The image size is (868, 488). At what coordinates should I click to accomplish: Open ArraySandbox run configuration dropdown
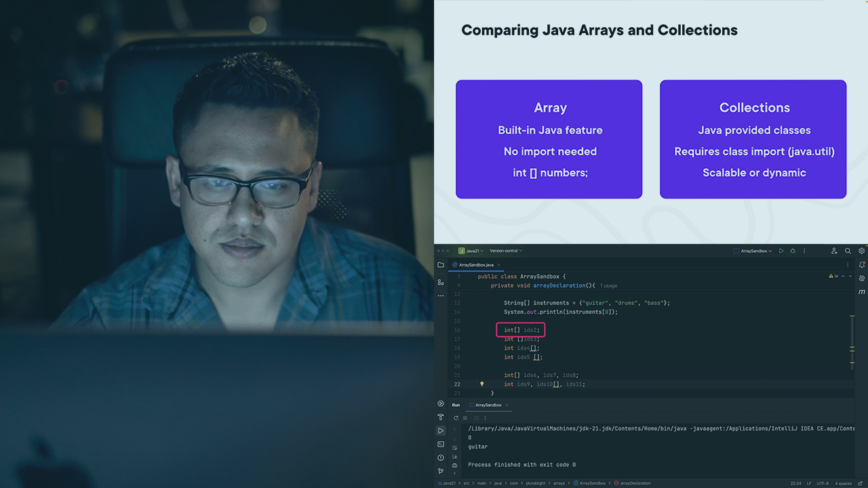pyautogui.click(x=753, y=251)
